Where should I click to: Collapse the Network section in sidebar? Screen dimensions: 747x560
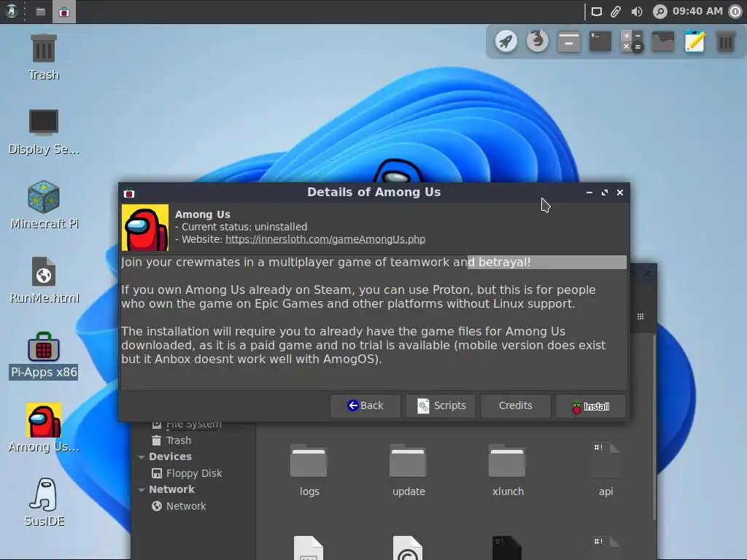click(x=142, y=490)
